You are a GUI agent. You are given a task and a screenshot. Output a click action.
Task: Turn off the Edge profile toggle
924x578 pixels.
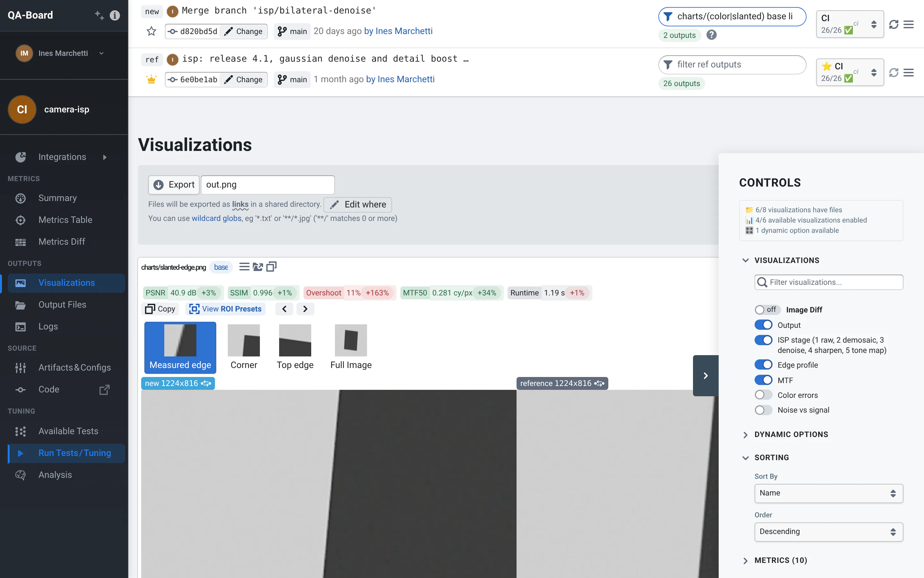(763, 365)
